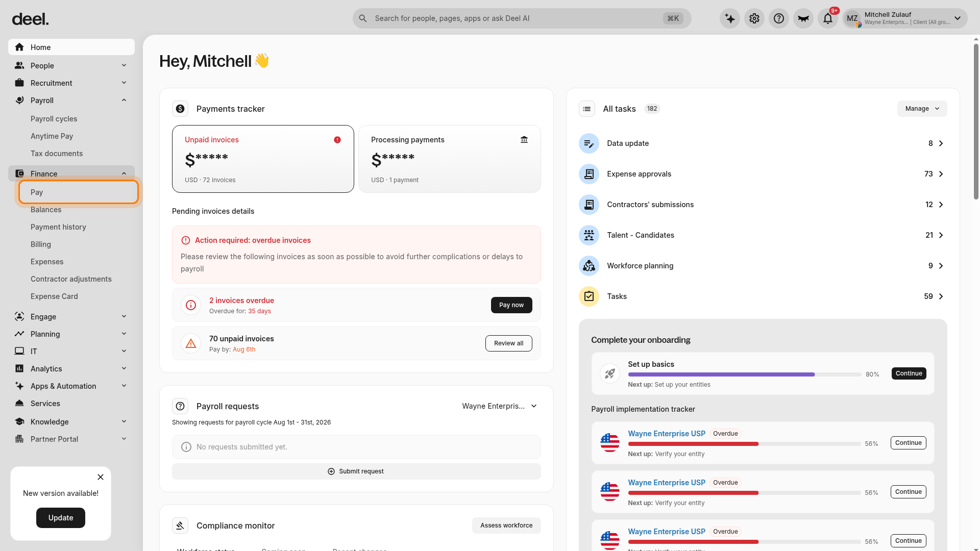The height and width of the screenshot is (551, 980).
Task: Click the MZ profile avatar
Action: coord(852,18)
